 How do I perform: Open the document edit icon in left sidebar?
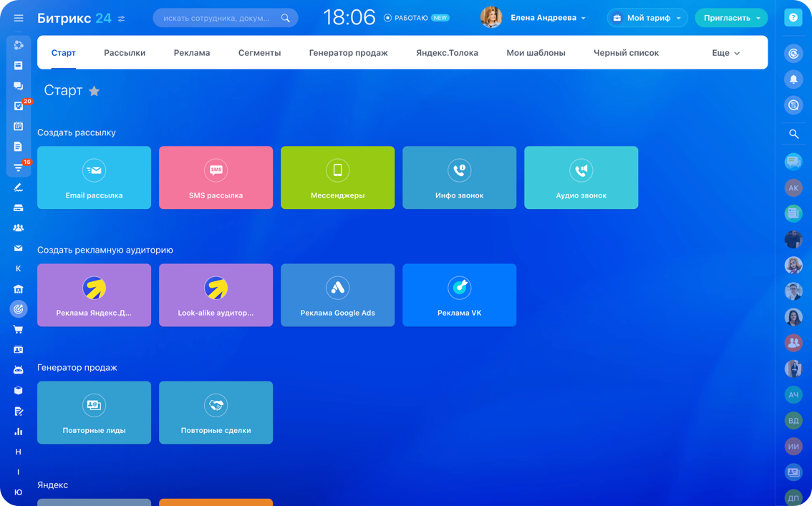pos(18,411)
